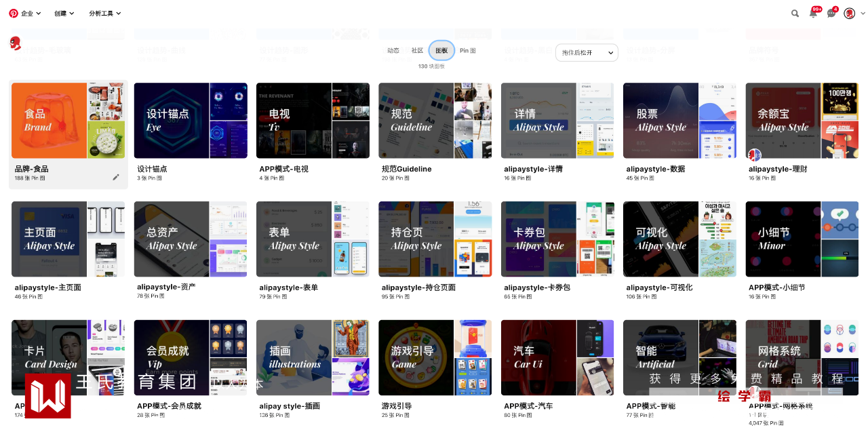Open the 可视化 Alipay Style board cover
The image size is (868, 436).
[x=679, y=239]
